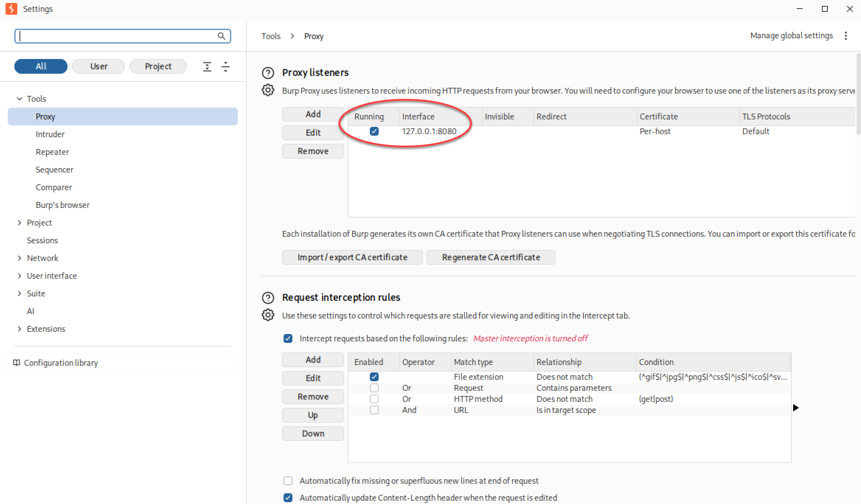Click the Burp Suite logo icon
This screenshot has width=861, height=504.
click(11, 9)
